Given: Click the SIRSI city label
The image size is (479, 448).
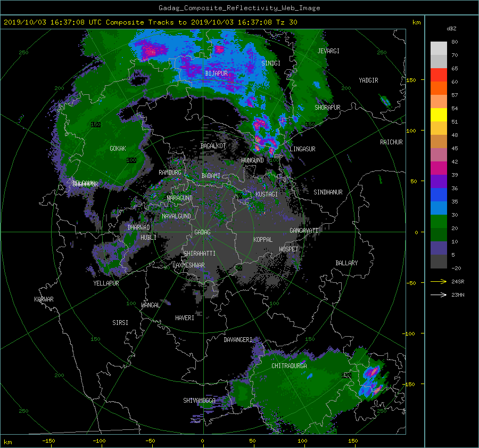Looking at the screenshot, I should pos(120,323).
